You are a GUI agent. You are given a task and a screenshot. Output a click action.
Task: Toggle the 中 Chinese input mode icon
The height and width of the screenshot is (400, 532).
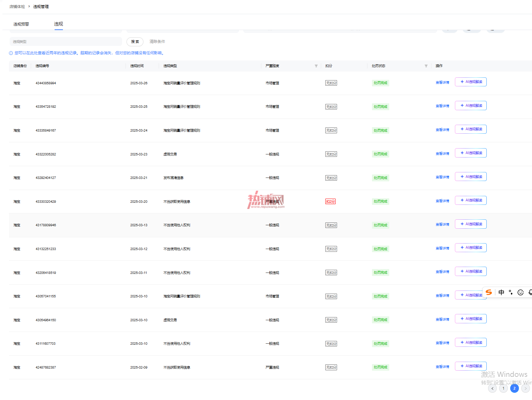coord(501,292)
